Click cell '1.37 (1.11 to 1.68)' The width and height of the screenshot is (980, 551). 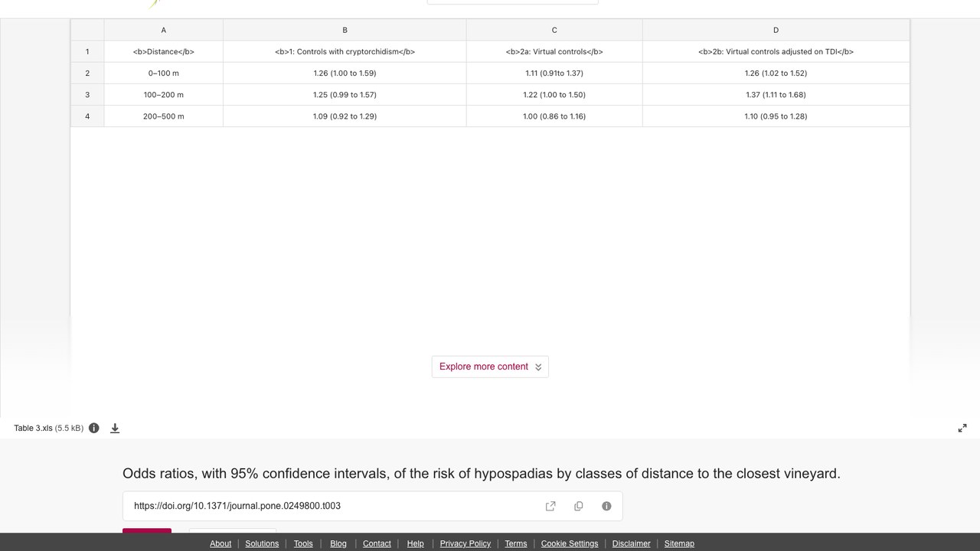[776, 94]
